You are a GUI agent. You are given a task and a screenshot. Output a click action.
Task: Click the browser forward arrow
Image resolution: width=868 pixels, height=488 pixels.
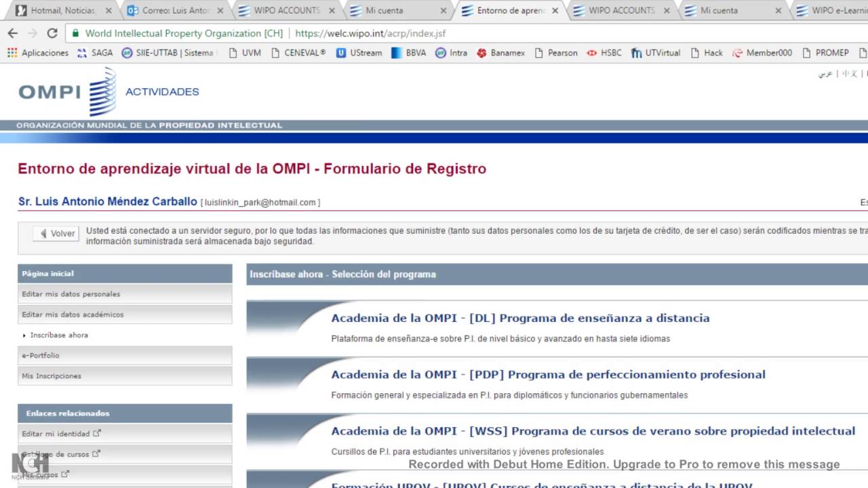click(x=32, y=33)
